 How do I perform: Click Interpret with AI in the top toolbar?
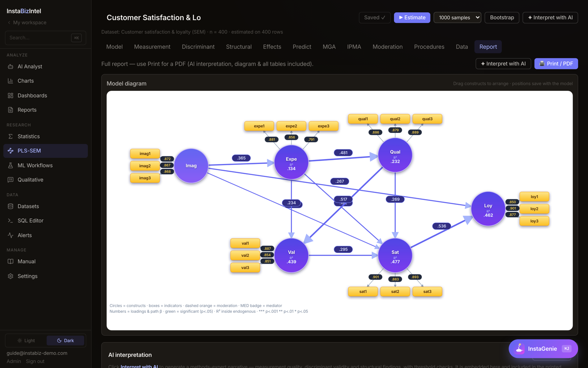550,18
